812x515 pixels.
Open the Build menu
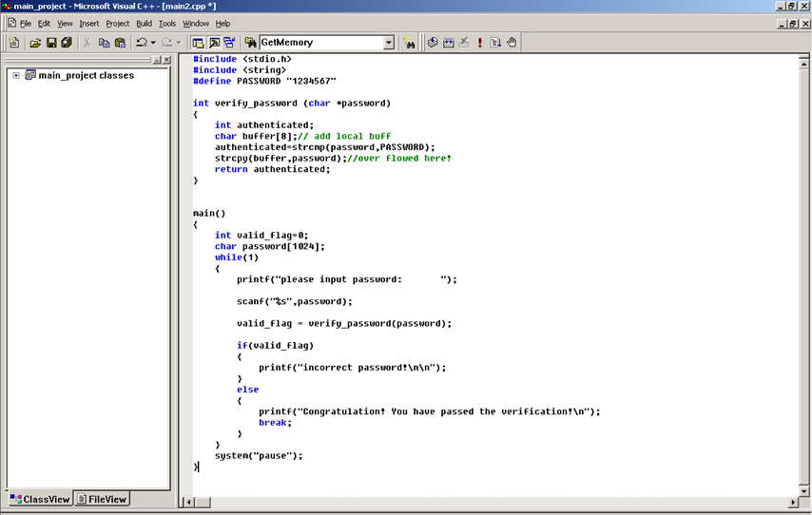tap(144, 23)
